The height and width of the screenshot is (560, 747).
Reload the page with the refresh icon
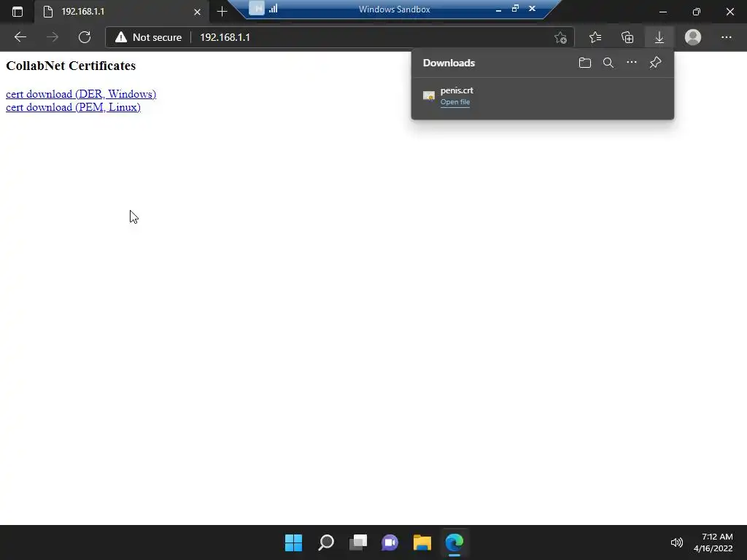point(85,37)
